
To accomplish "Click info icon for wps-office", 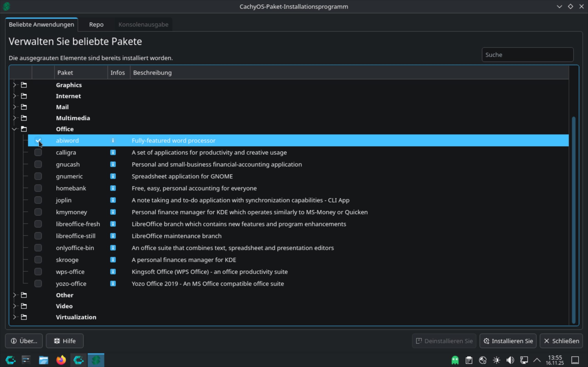I will (113, 272).
